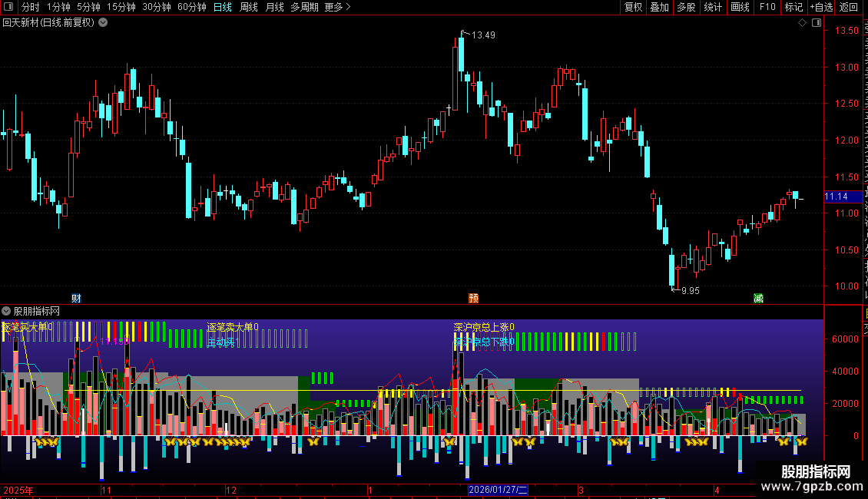868x499 pixels.
Task: Click the diamond icon in chart corner
Action: pyautogui.click(x=802, y=23)
